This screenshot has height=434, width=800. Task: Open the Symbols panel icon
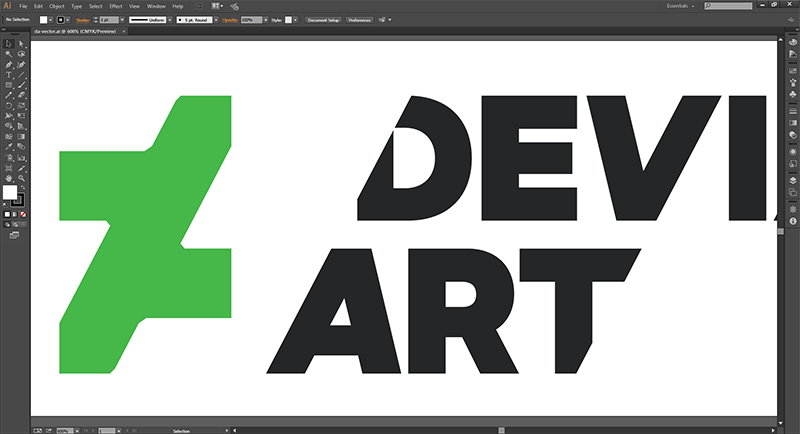(793, 94)
